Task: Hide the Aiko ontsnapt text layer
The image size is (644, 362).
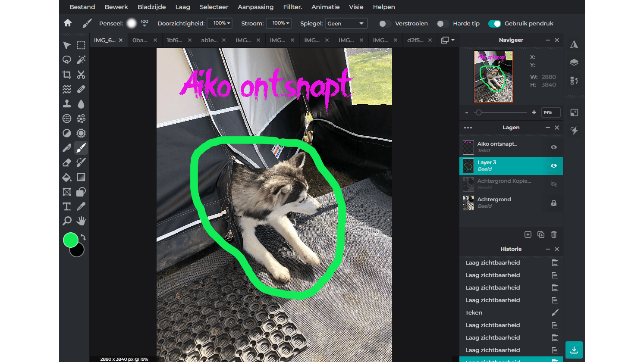Action: click(554, 147)
